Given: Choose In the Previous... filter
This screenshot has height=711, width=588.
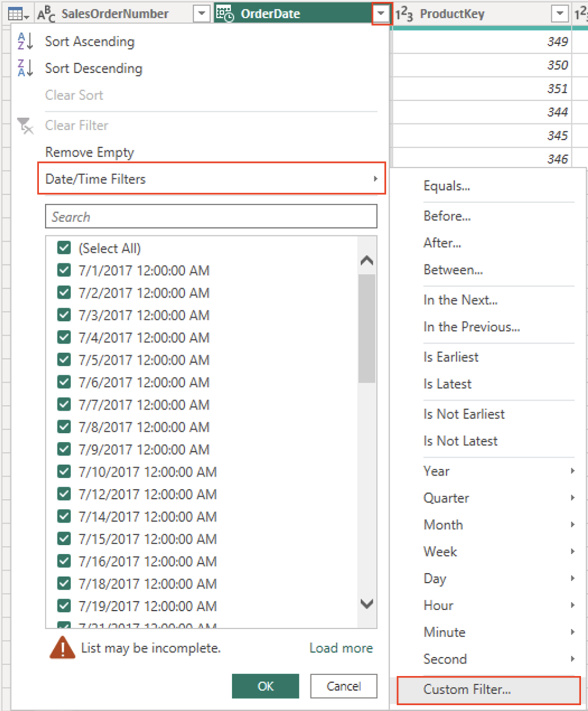Looking at the screenshot, I should pos(472,326).
